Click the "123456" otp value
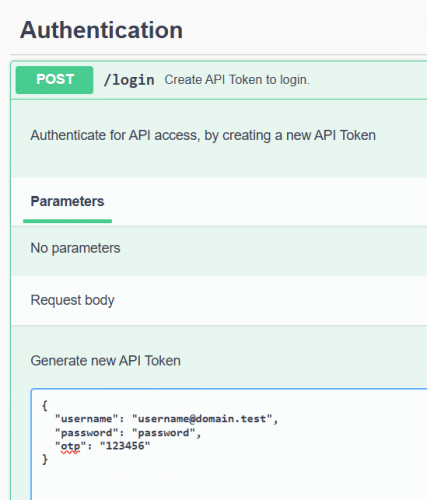The height and width of the screenshot is (500, 427). coord(125,446)
